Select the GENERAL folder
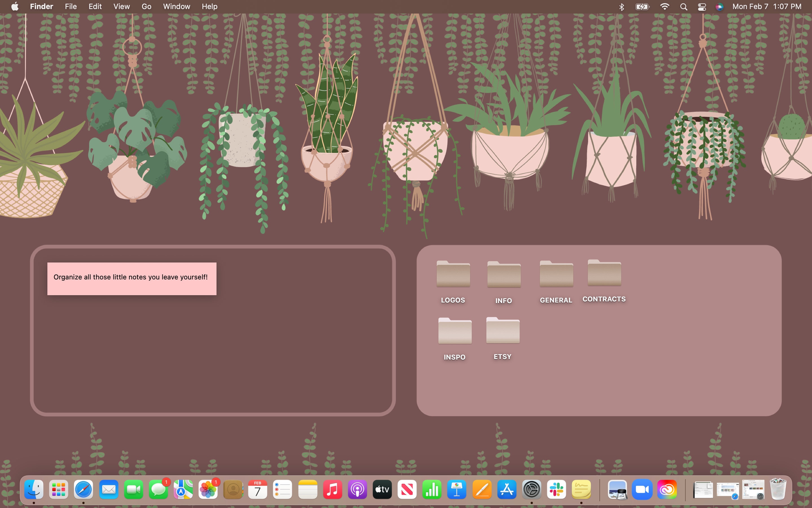Screen dimensions: 812x508 coord(556,282)
